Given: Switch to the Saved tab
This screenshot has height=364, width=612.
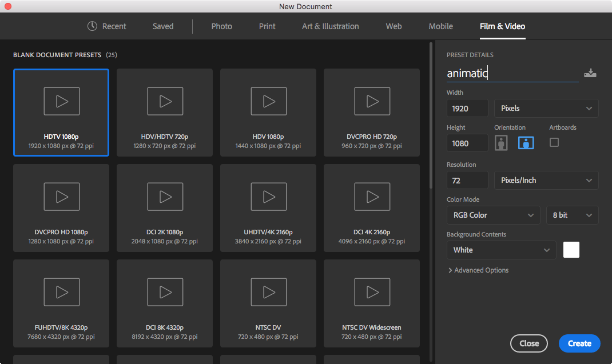Looking at the screenshot, I should coord(163,26).
